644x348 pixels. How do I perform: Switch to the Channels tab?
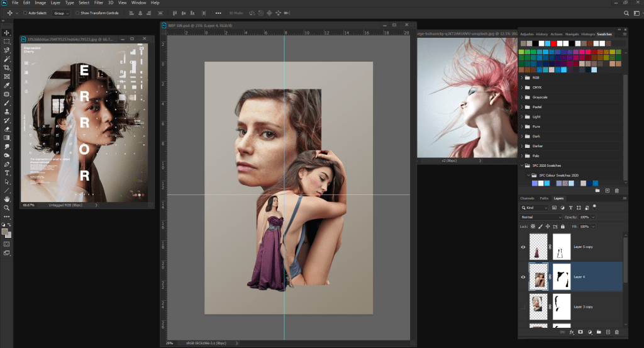(527, 198)
